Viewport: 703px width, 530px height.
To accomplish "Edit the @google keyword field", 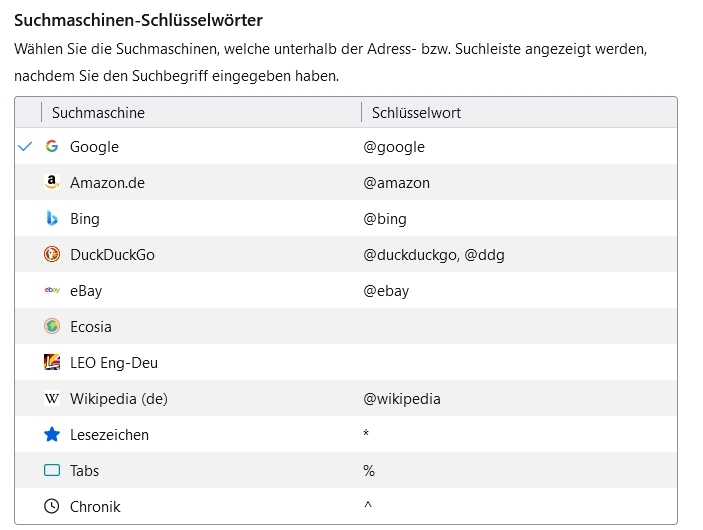I will tap(394, 147).
